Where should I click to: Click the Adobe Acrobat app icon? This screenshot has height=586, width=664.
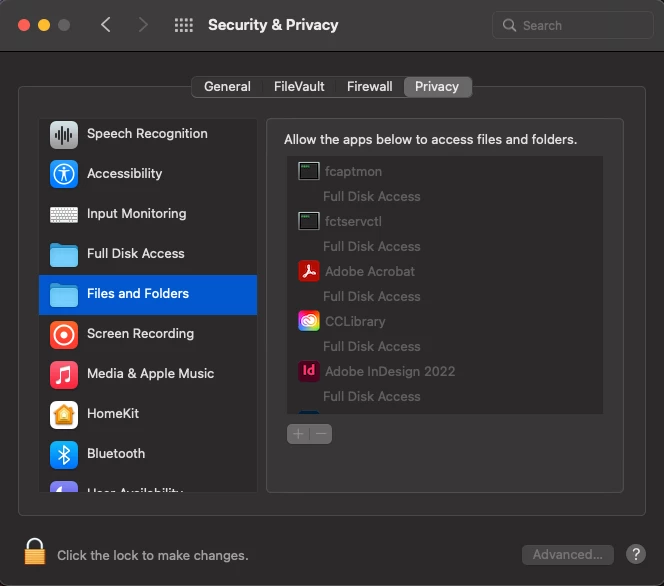tap(309, 271)
